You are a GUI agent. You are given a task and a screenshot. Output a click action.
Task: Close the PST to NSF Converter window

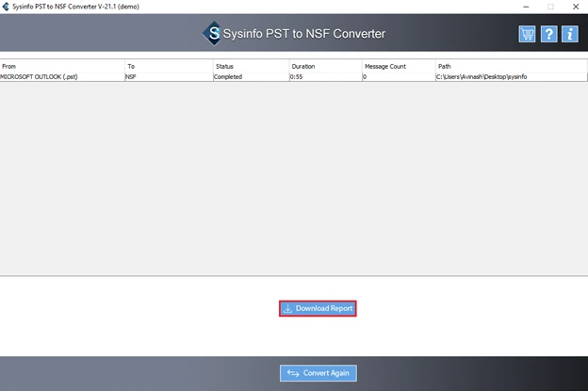tap(576, 7)
